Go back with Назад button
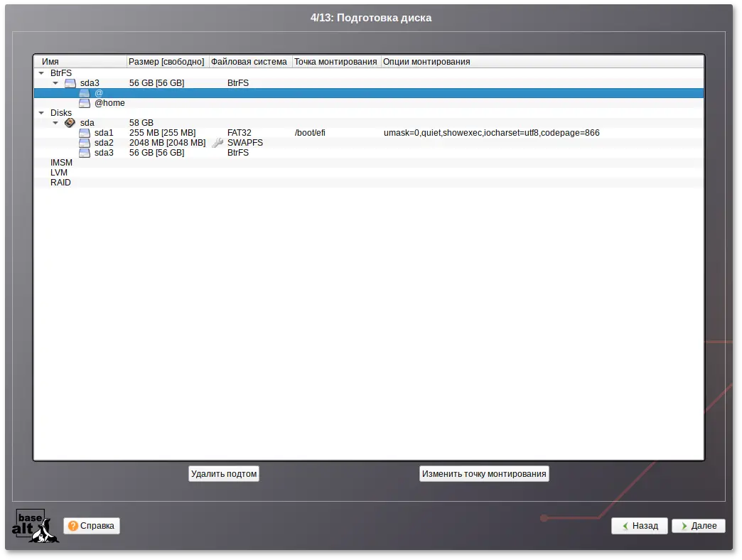Viewport: 742px width, 560px height. click(640, 526)
